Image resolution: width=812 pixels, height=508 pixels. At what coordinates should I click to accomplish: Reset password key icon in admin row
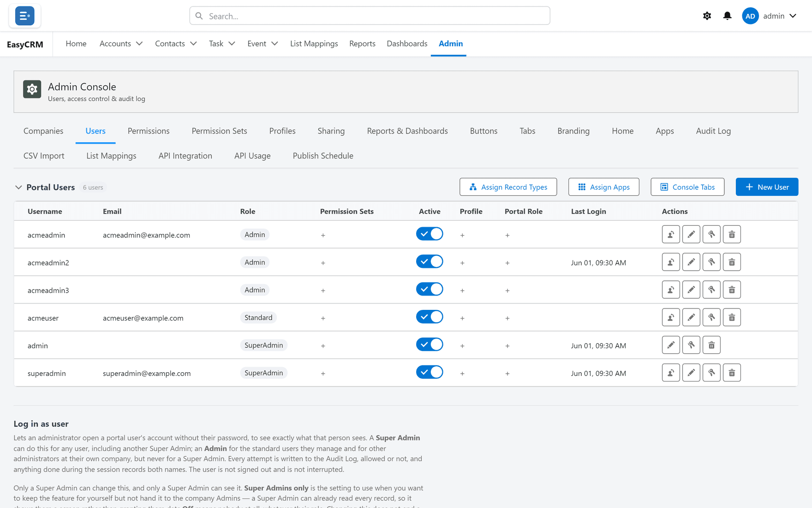tap(691, 345)
